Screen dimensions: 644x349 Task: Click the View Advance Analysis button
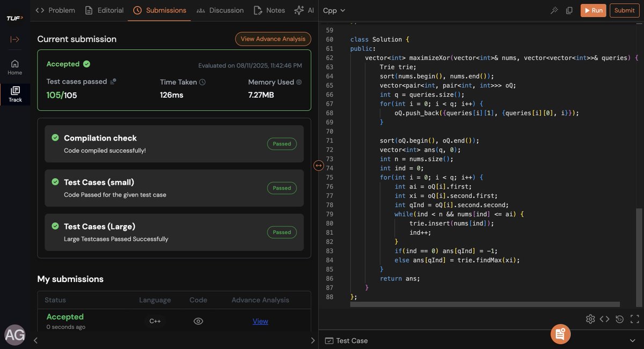[x=273, y=39]
